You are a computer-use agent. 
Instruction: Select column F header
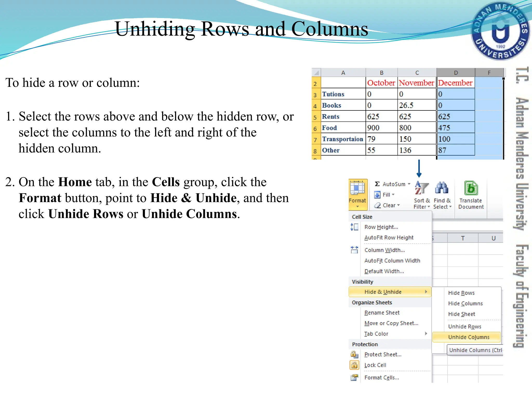[489, 72]
